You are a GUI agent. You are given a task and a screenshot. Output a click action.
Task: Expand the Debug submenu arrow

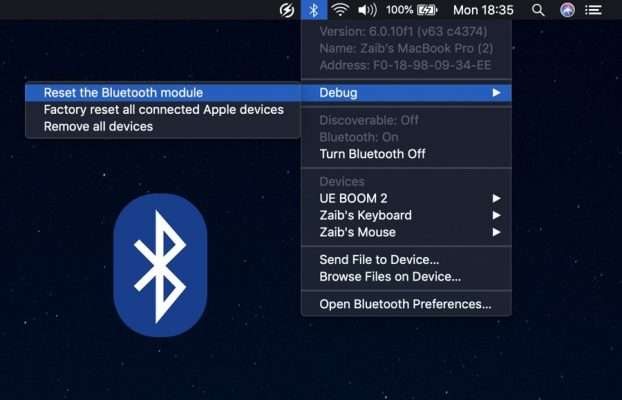[496, 93]
